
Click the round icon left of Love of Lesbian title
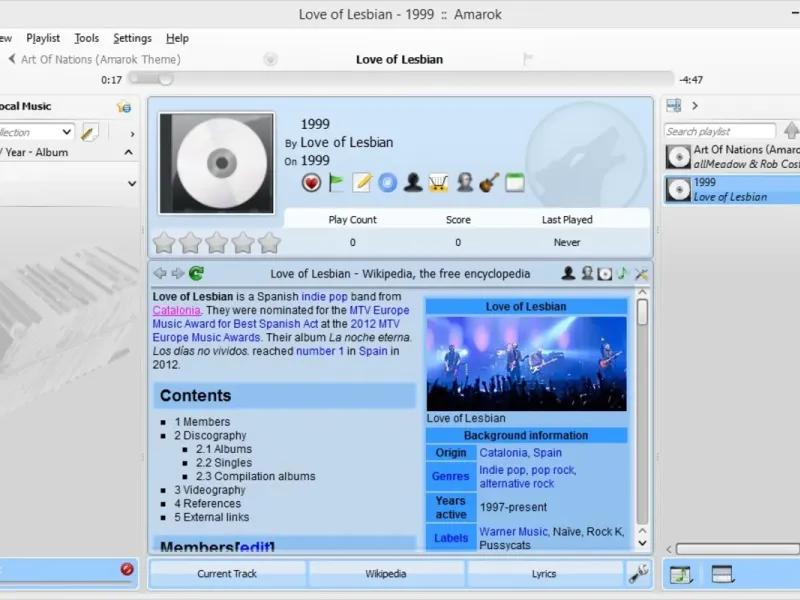(270, 59)
